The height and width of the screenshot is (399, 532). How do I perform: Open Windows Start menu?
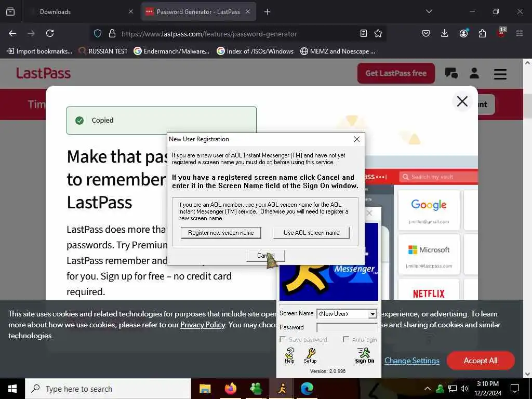12,389
